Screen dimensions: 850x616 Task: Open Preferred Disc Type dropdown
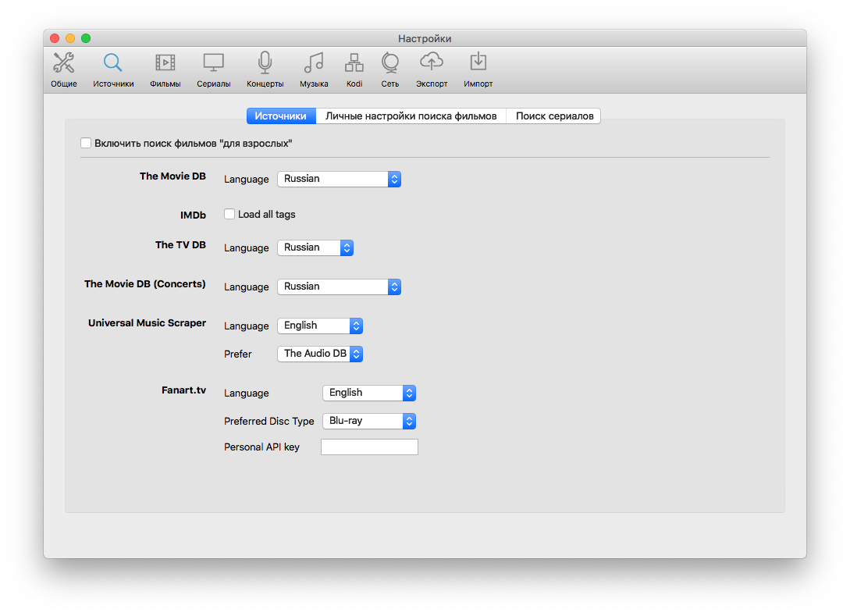coord(368,422)
